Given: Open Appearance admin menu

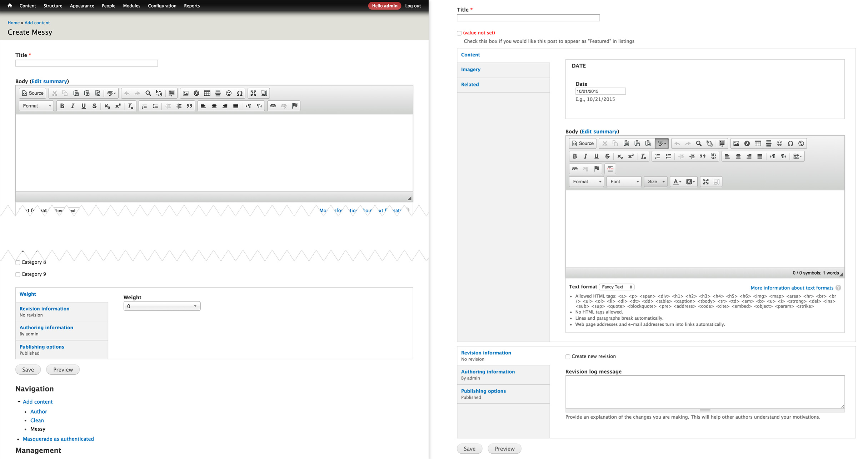Looking at the screenshot, I should click(x=82, y=6).
